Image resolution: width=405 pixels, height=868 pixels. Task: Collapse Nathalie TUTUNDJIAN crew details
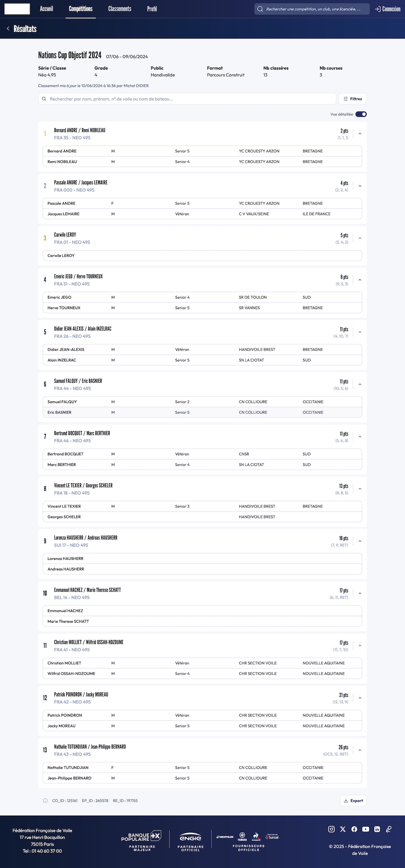(x=360, y=750)
